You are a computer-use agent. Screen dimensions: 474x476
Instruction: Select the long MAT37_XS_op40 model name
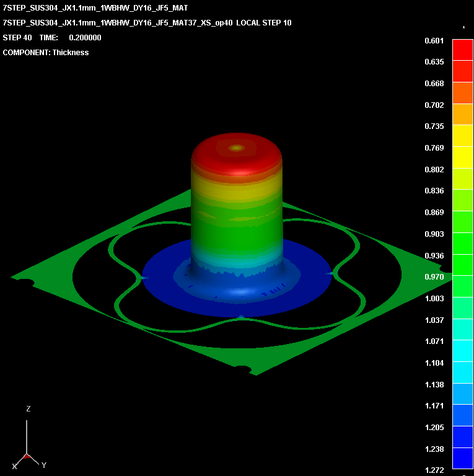tap(118, 23)
